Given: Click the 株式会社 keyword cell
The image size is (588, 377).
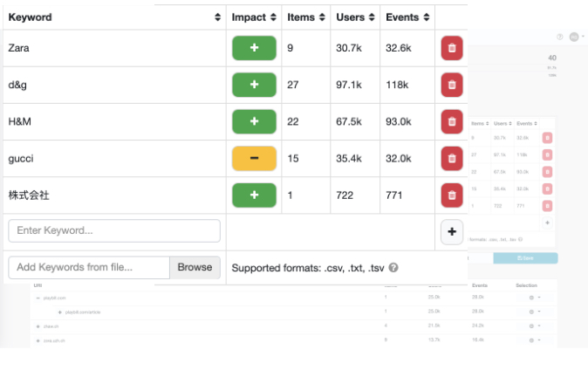Looking at the screenshot, I should [x=114, y=195].
